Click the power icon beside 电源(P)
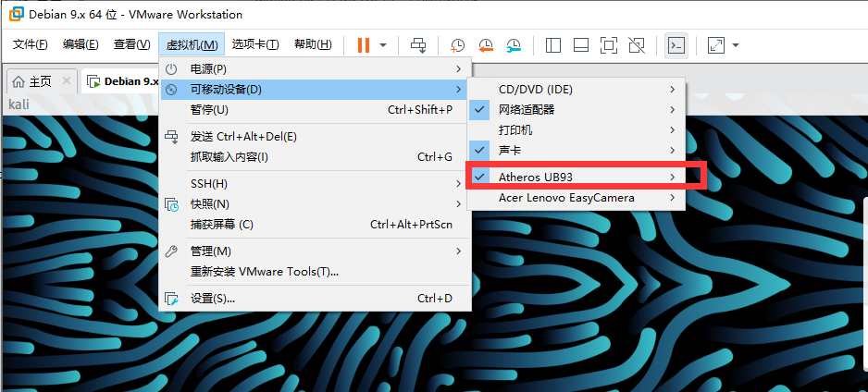 (x=171, y=69)
